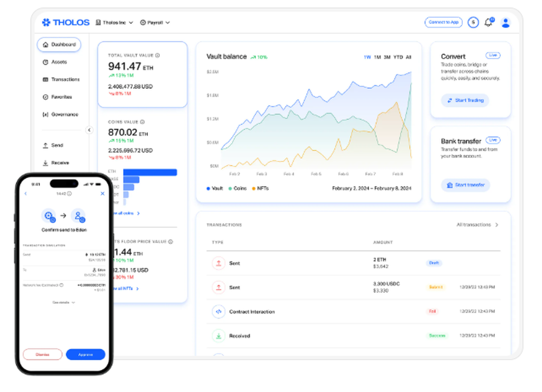Click the Total Vault Value info icon
Viewport: 542px width, 392px height.
coord(158,55)
